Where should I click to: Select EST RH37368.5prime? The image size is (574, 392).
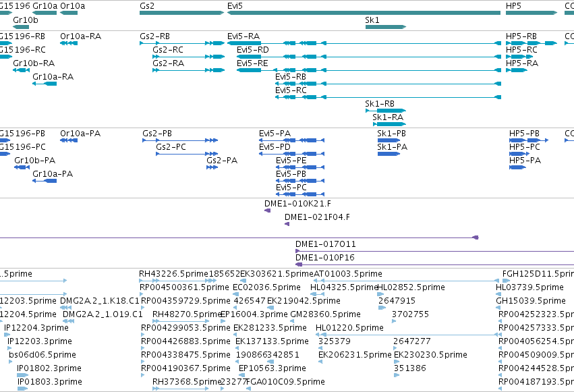[x=181, y=389]
